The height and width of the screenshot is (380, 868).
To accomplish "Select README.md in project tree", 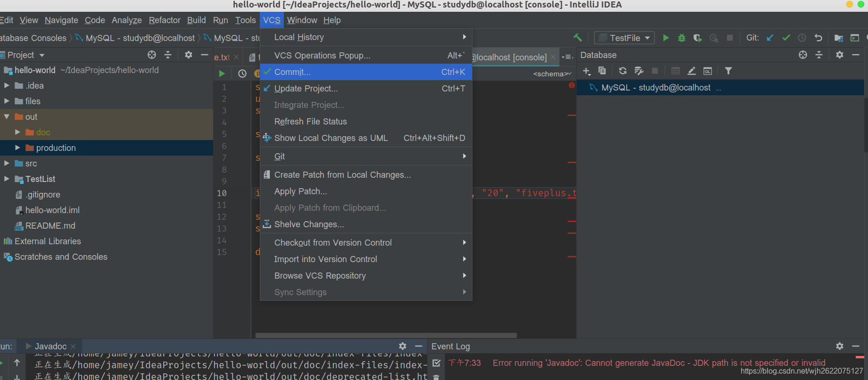I will pos(50,225).
